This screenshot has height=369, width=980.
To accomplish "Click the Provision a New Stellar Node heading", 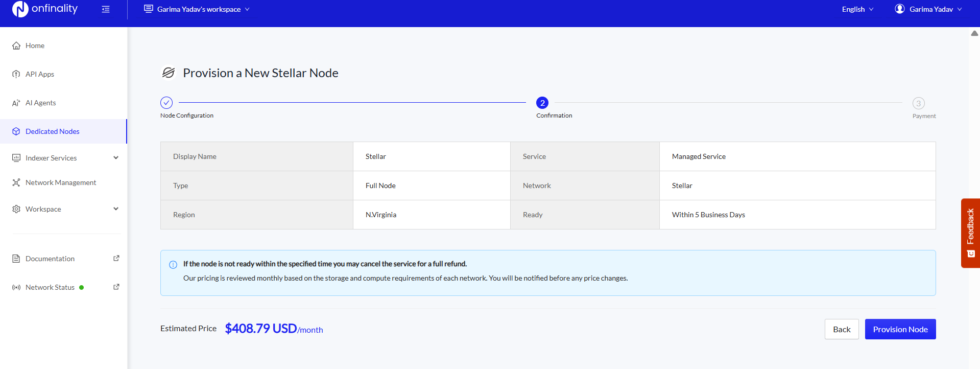I will coord(260,73).
